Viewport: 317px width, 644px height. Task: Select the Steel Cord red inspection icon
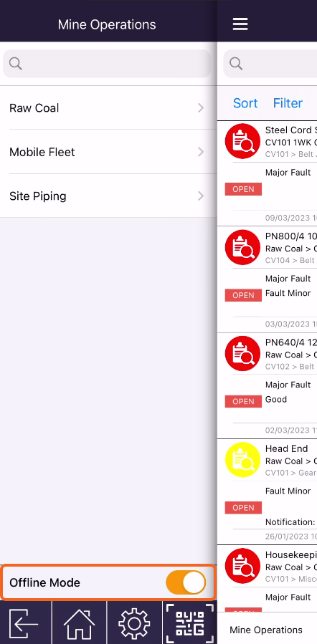point(242,141)
